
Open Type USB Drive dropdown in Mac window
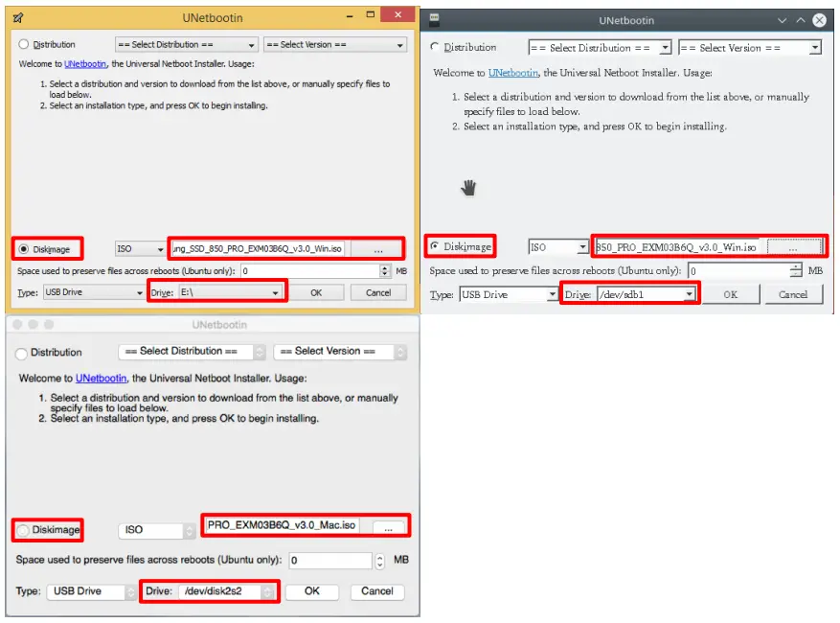click(x=92, y=591)
